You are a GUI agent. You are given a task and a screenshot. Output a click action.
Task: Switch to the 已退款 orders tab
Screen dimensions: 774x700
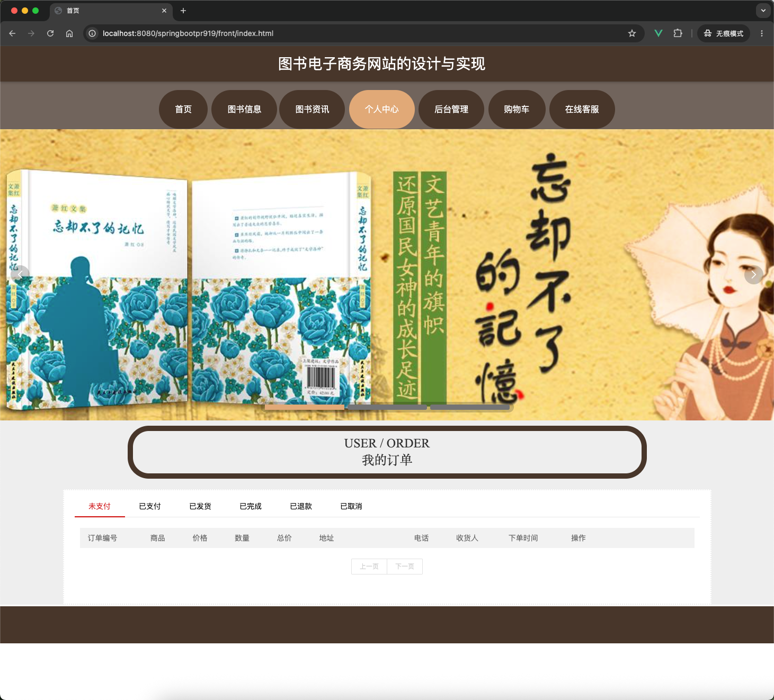tap(301, 506)
